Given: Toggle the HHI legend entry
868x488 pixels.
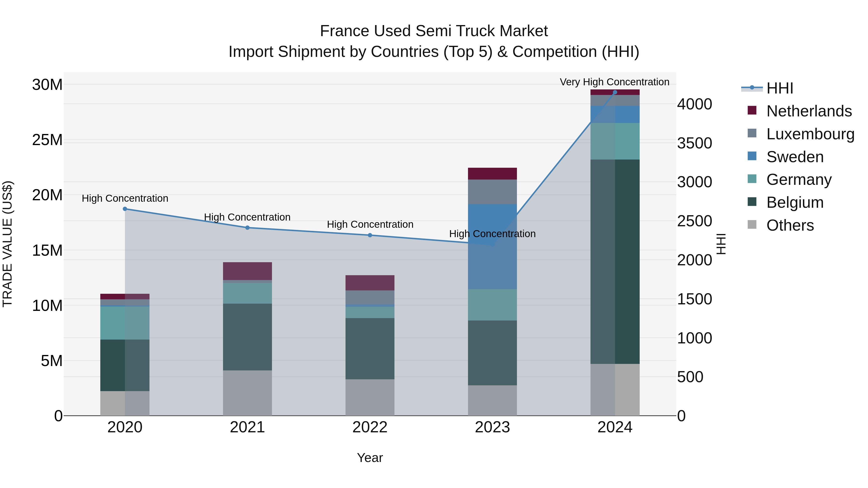Looking at the screenshot, I should [x=767, y=88].
